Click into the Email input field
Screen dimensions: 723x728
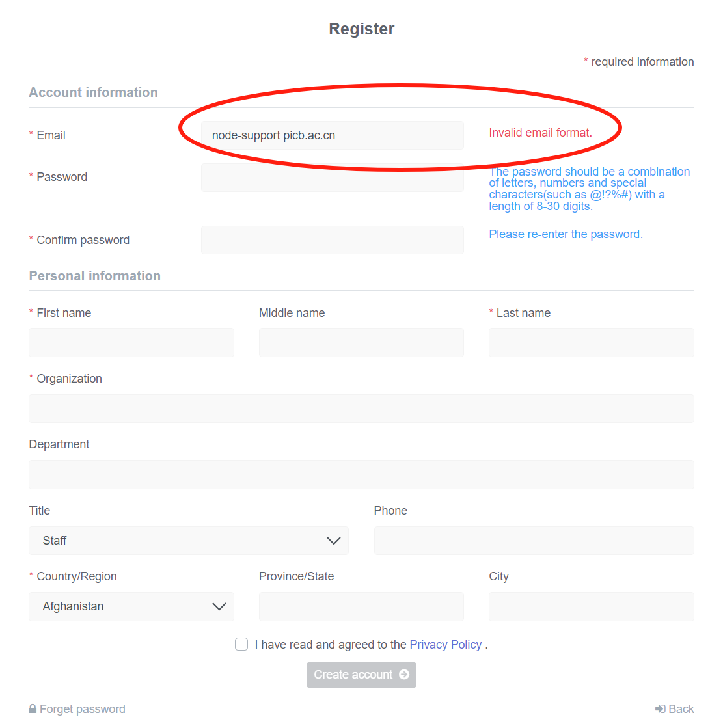332,135
